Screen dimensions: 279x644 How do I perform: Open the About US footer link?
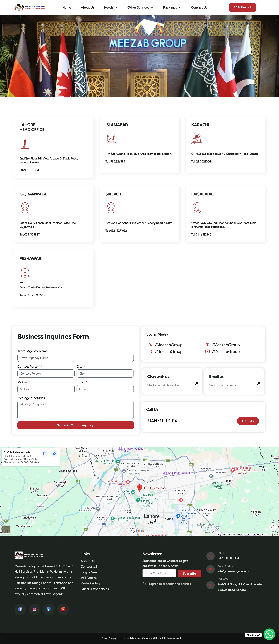click(87, 561)
